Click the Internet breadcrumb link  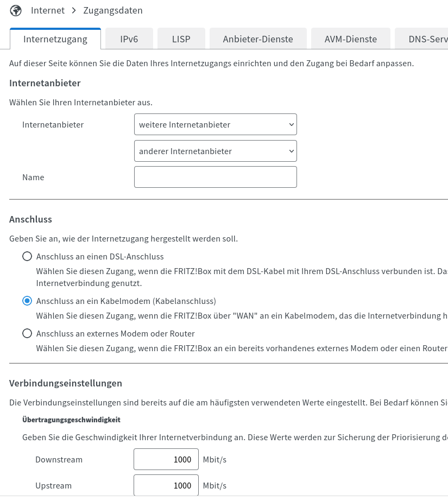(x=48, y=10)
